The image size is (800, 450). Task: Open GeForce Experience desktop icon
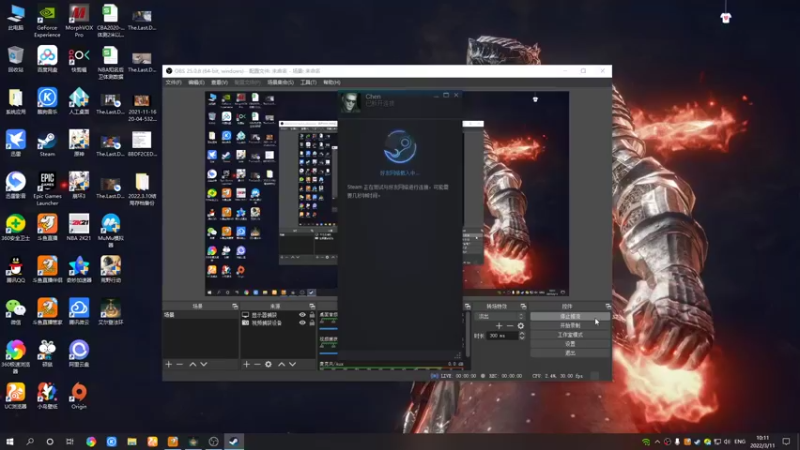[x=47, y=21]
